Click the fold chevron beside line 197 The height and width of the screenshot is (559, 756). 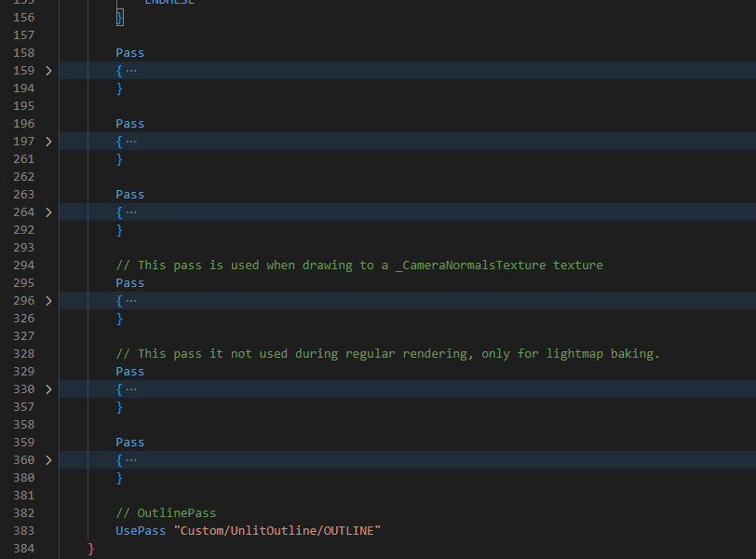coord(48,142)
